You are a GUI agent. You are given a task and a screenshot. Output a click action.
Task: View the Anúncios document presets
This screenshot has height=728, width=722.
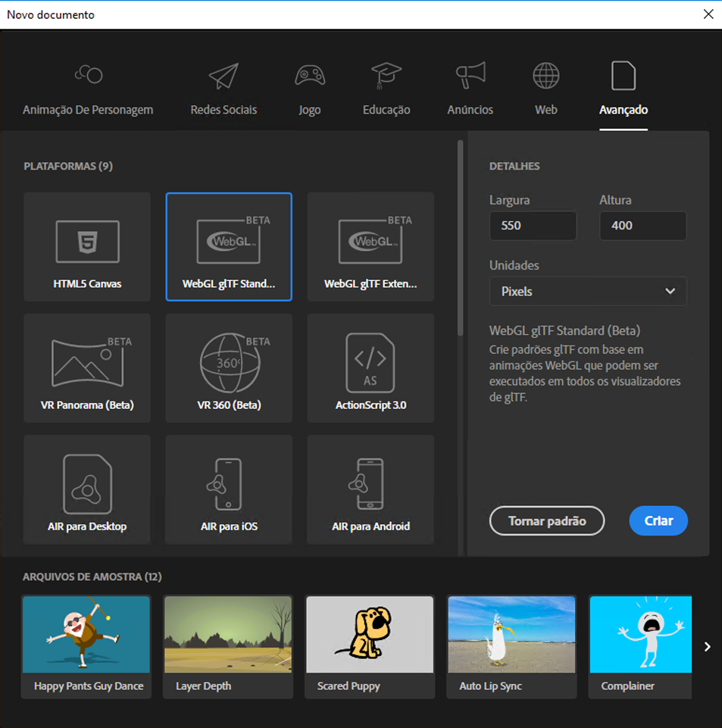[470, 88]
